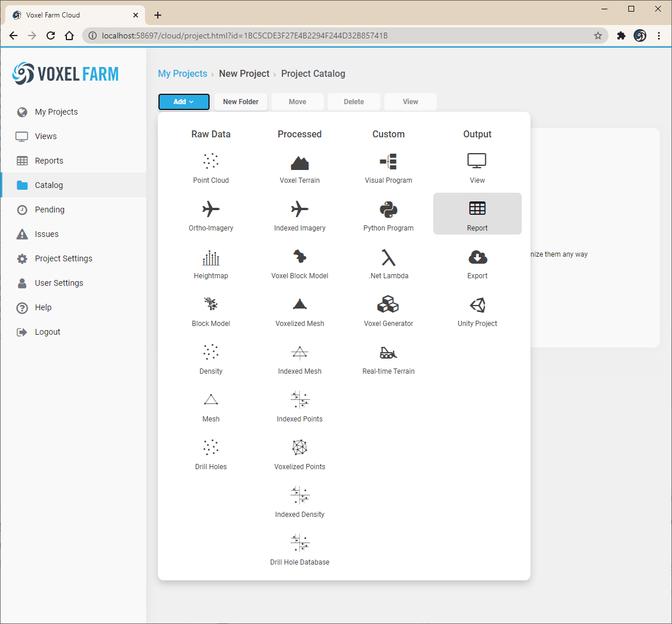Image resolution: width=672 pixels, height=624 pixels.
Task: Select the Voxel Farm Cloud browser tab
Action: (76, 15)
